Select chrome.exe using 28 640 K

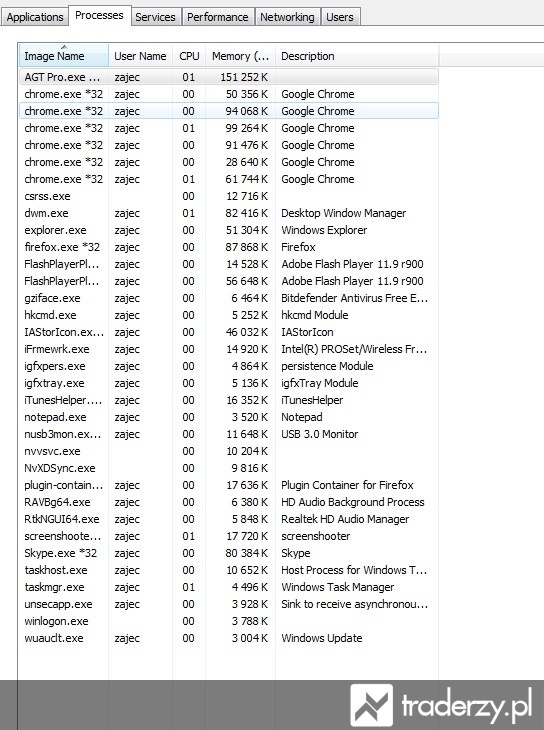229,162
